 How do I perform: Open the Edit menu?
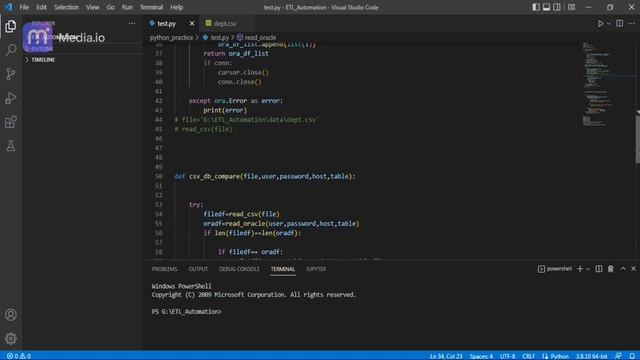click(41, 7)
